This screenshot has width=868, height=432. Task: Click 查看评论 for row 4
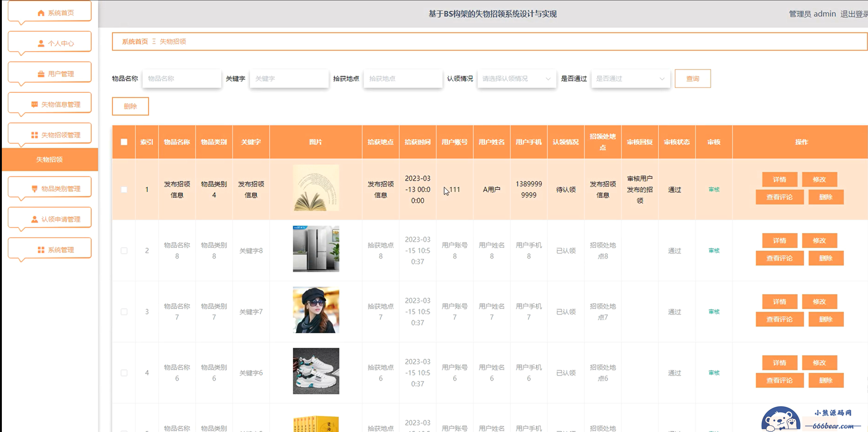[x=780, y=380]
